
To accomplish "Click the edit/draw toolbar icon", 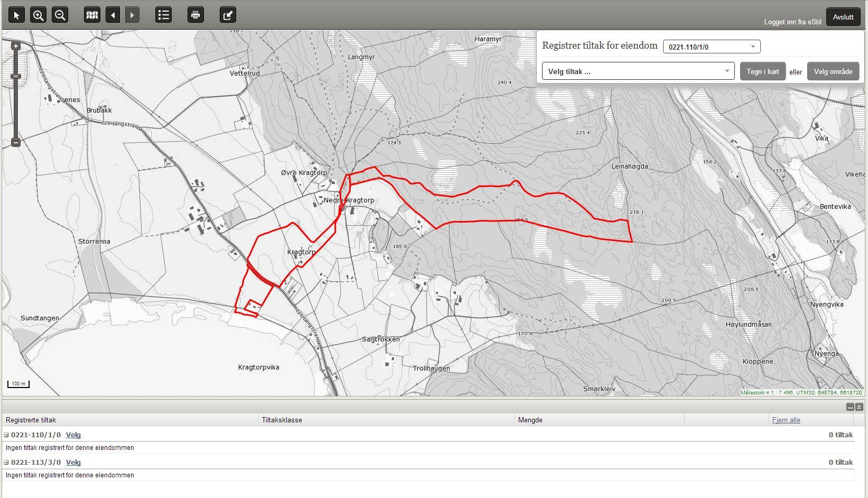I will click(x=228, y=15).
